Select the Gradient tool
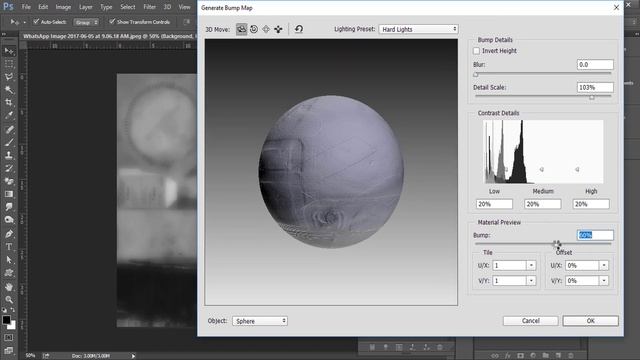The height and width of the screenshot is (360, 640). (x=9, y=194)
